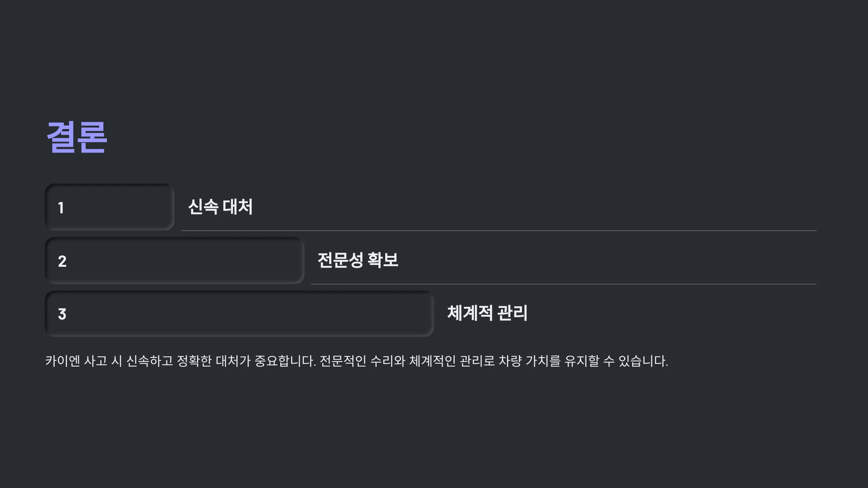The width and height of the screenshot is (868, 488).
Task: Click the 전문성 확보 heading
Action: click(x=358, y=260)
